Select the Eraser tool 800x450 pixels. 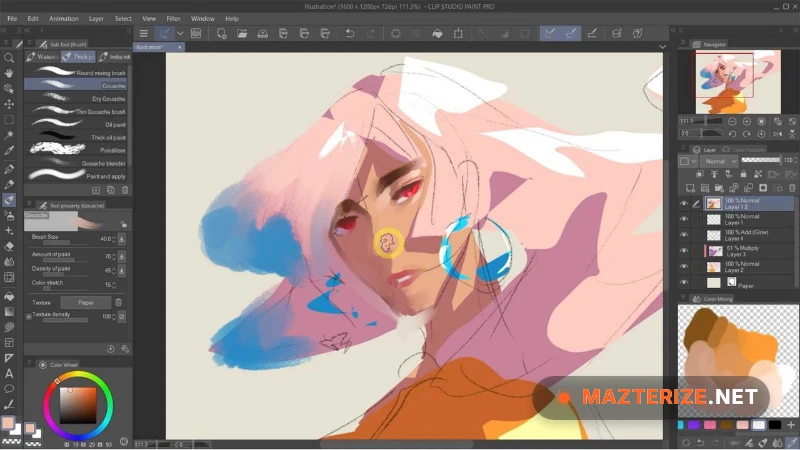(9, 246)
